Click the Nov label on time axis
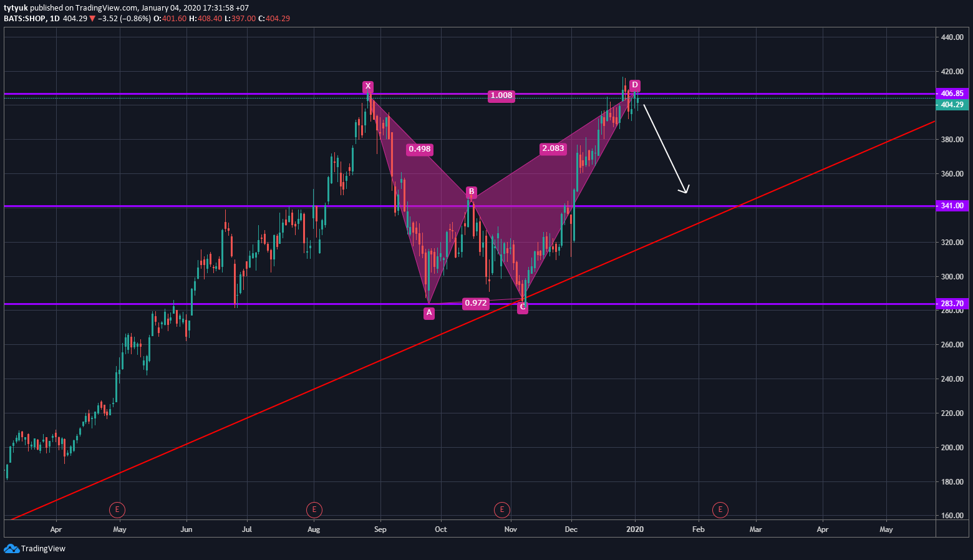This screenshot has width=973, height=560. [x=511, y=529]
